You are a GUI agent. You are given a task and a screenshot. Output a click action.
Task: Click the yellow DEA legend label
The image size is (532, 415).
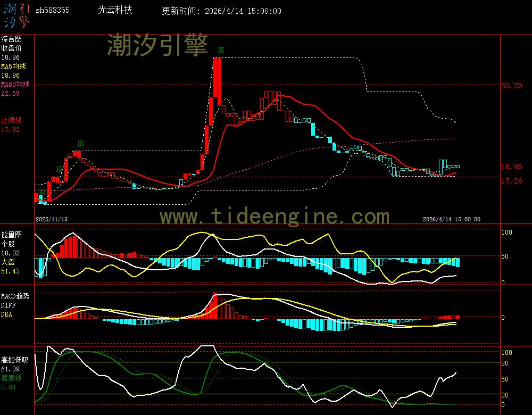click(x=6, y=314)
